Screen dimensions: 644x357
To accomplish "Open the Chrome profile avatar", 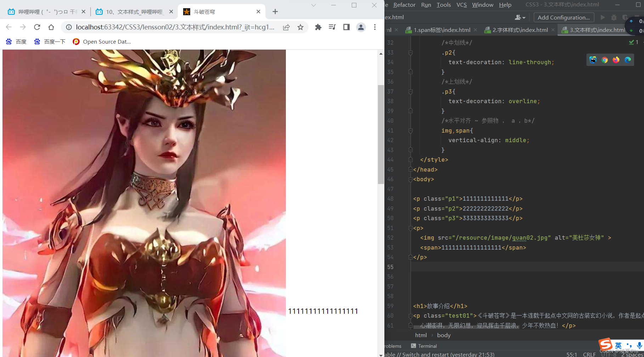I will coord(361,27).
